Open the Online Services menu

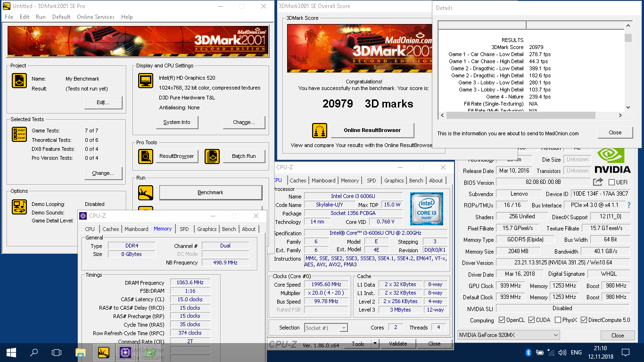point(96,16)
